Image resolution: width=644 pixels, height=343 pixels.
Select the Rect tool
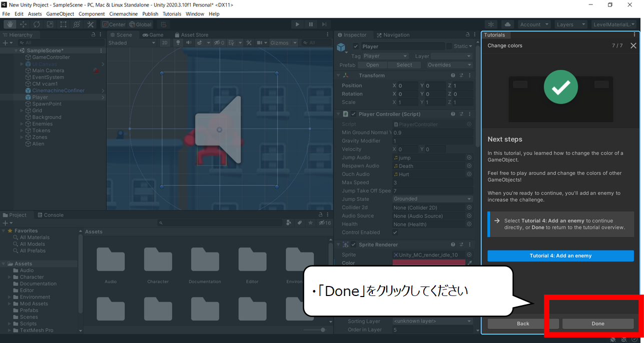pos(64,24)
